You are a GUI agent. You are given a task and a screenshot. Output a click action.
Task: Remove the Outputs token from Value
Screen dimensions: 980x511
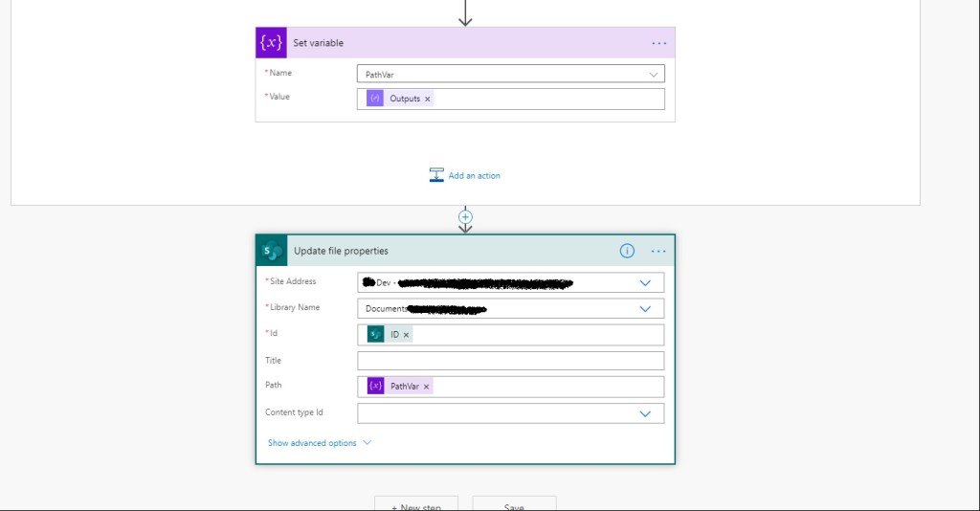pos(428,100)
